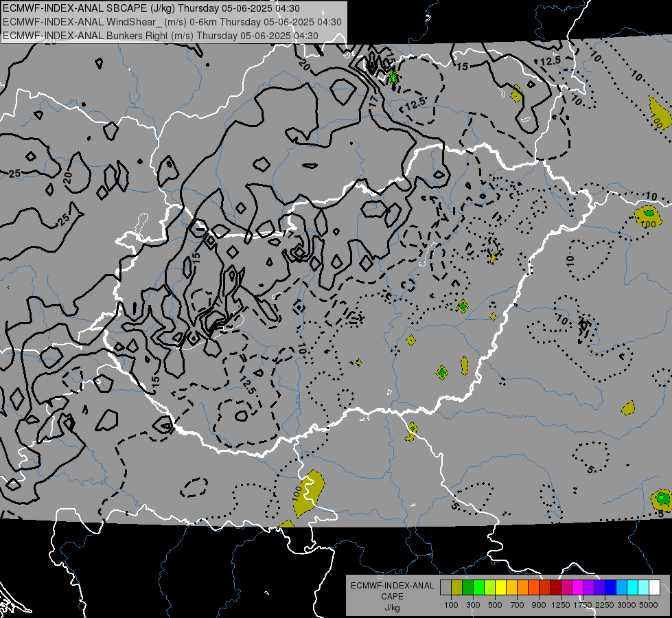The height and width of the screenshot is (618, 672).
Task: Click the 700 tick label in legend
Action: pyautogui.click(x=518, y=605)
